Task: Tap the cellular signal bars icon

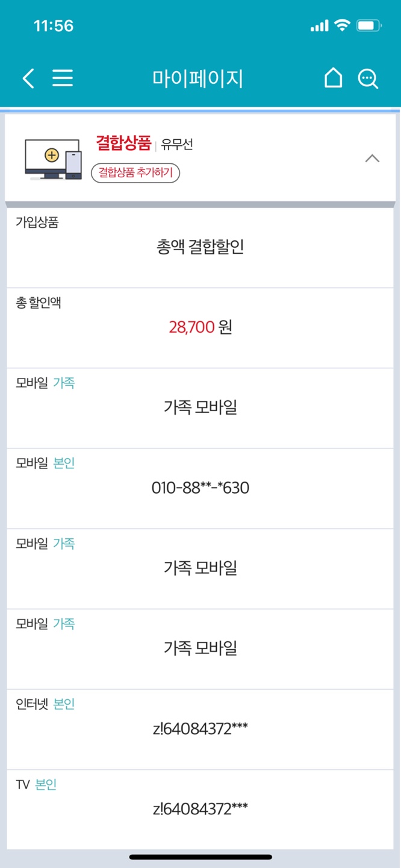Action: (x=319, y=26)
